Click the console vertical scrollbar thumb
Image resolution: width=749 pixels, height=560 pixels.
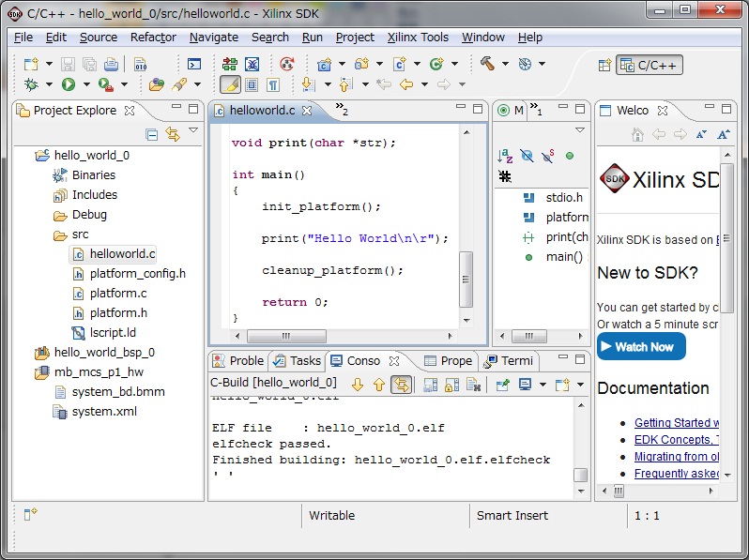coord(580,475)
